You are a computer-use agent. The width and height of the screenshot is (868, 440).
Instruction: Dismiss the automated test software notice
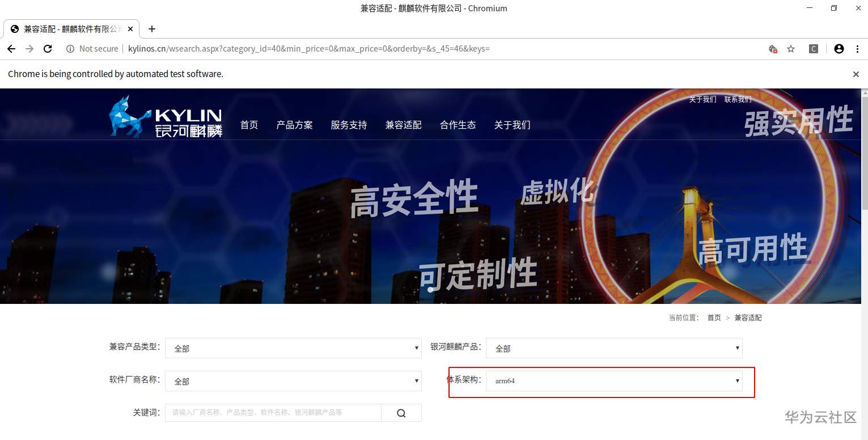pos(856,74)
